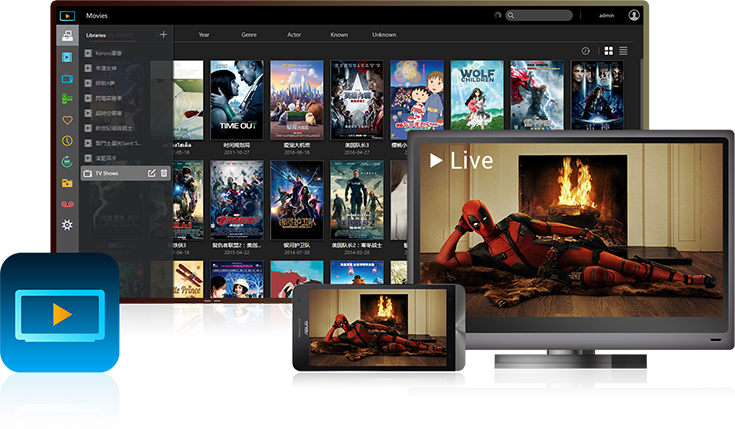Click the play arrow next to Live
The width and height of the screenshot is (735, 429).
(x=436, y=161)
